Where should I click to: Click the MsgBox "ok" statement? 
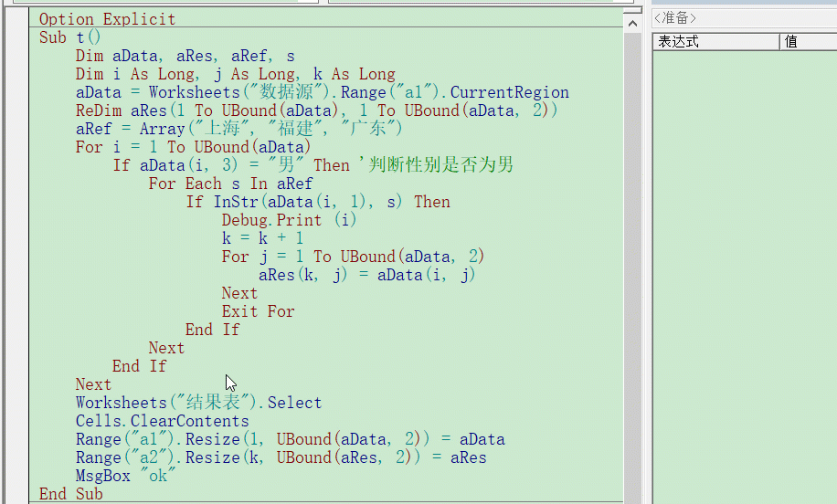tap(125, 475)
